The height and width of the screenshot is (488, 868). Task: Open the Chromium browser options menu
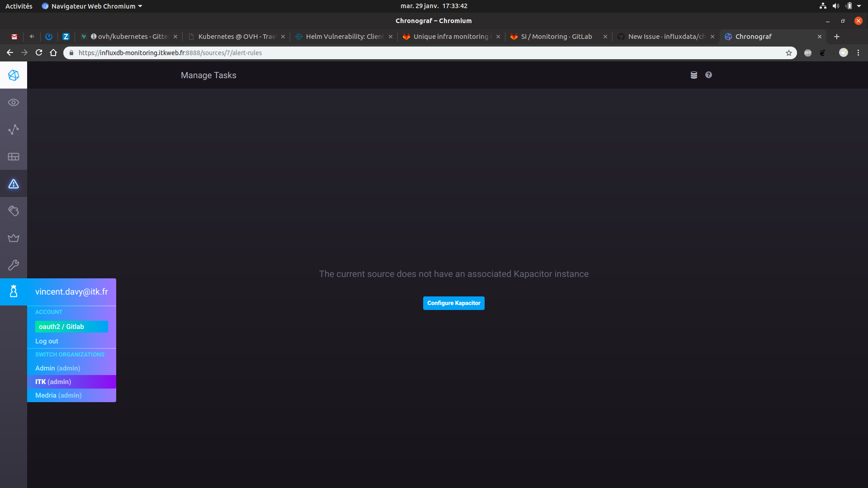pyautogui.click(x=858, y=53)
